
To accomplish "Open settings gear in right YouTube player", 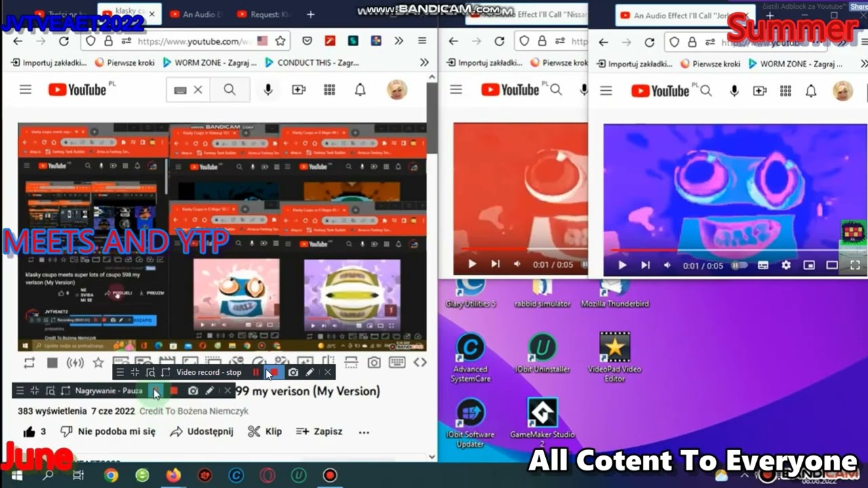I will tap(786, 266).
